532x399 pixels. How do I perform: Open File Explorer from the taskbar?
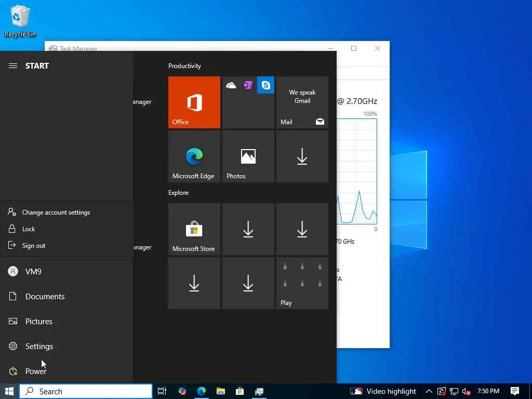[221, 391]
